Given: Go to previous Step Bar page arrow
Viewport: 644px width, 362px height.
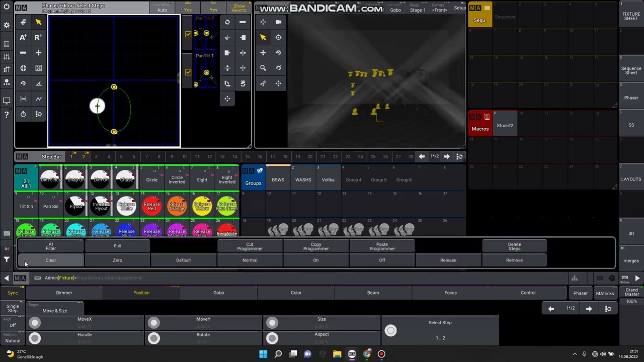Looking at the screenshot, I should tap(422, 156).
